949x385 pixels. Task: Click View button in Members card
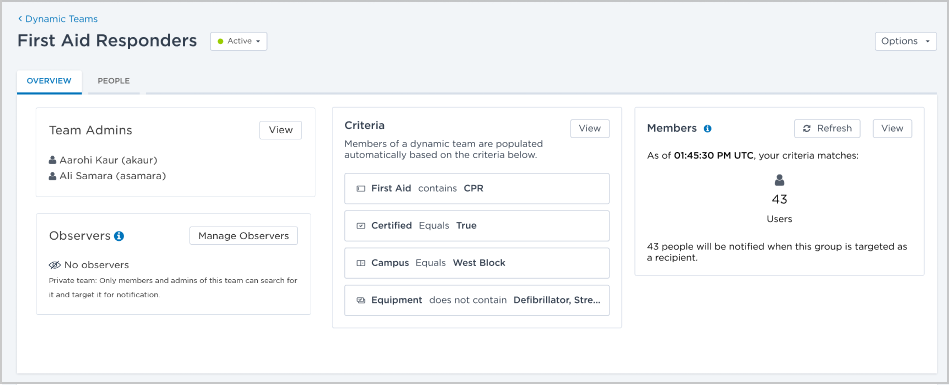(x=892, y=128)
